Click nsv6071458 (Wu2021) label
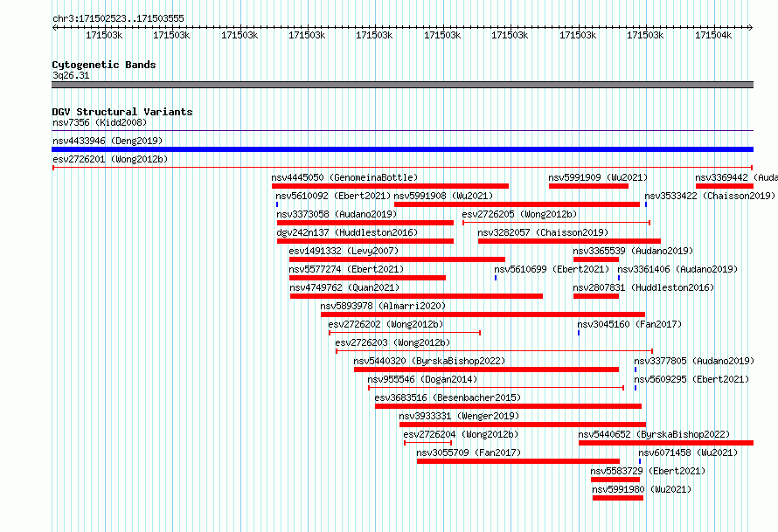Image resolution: width=778 pixels, height=532 pixels. pyautogui.click(x=688, y=453)
